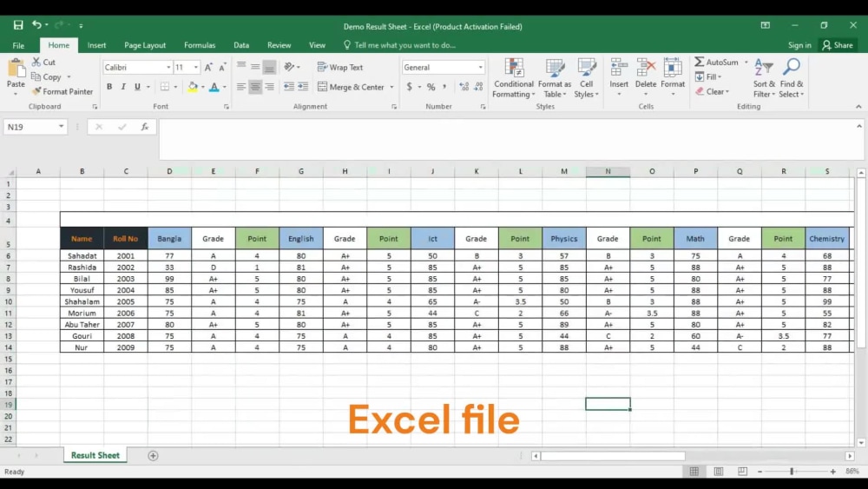Increase font size with the large A
The height and width of the screenshot is (489, 868).
208,67
